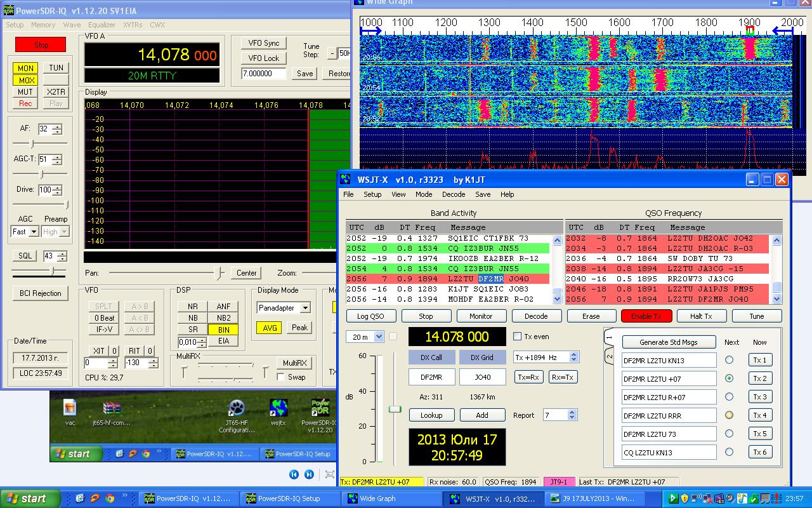Select the Next radio button for Tx 1
This screenshot has width=812, height=508.
(729, 360)
